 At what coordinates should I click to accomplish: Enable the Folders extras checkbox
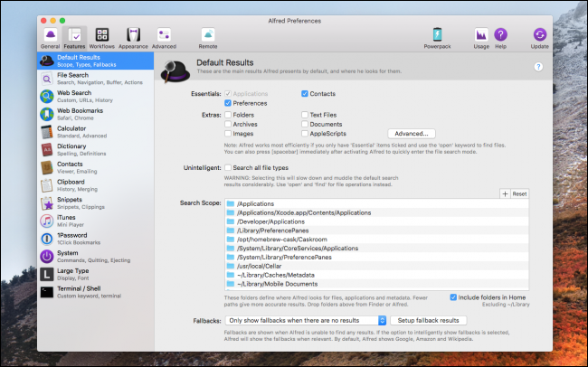tap(228, 115)
